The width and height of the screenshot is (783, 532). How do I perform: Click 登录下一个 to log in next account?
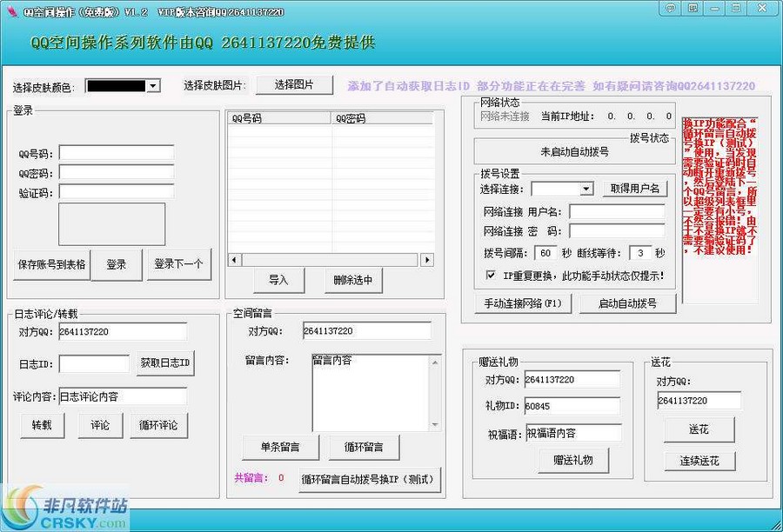[x=179, y=264]
